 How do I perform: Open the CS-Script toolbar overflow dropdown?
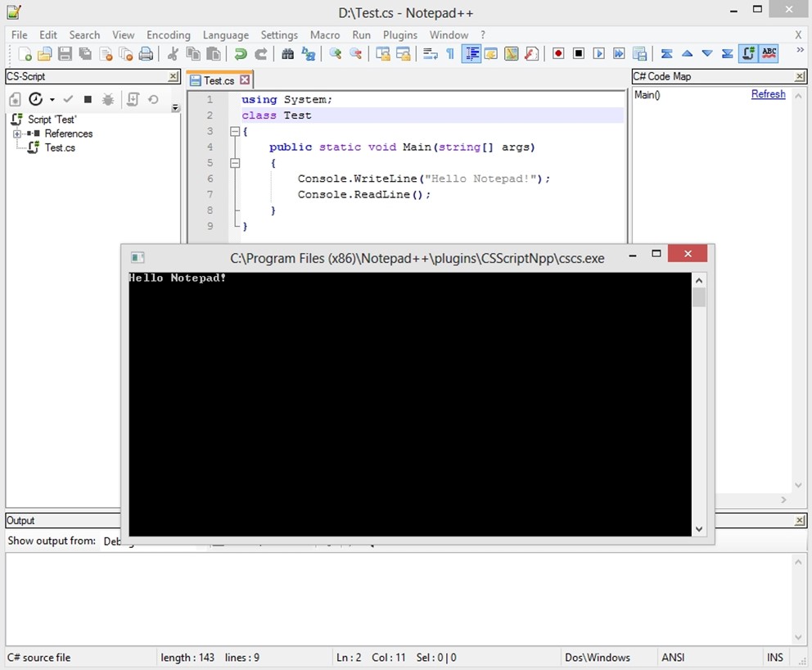(175, 108)
